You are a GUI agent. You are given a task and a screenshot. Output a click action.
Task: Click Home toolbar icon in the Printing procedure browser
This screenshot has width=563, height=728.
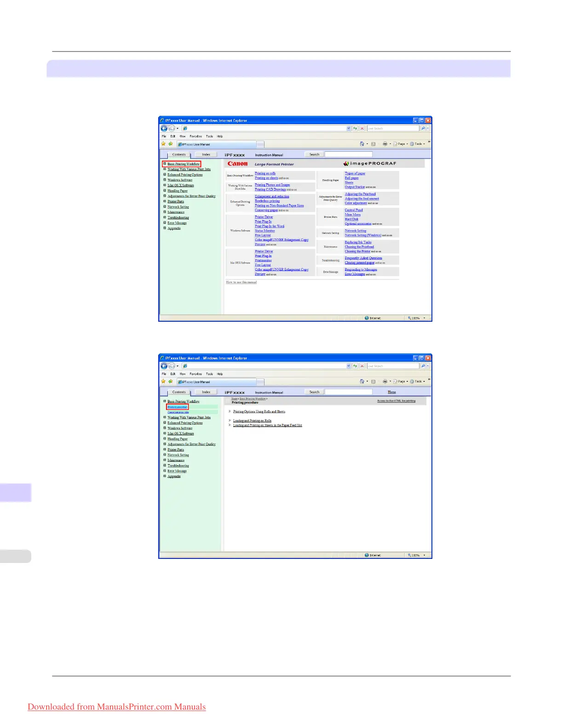[362, 381]
